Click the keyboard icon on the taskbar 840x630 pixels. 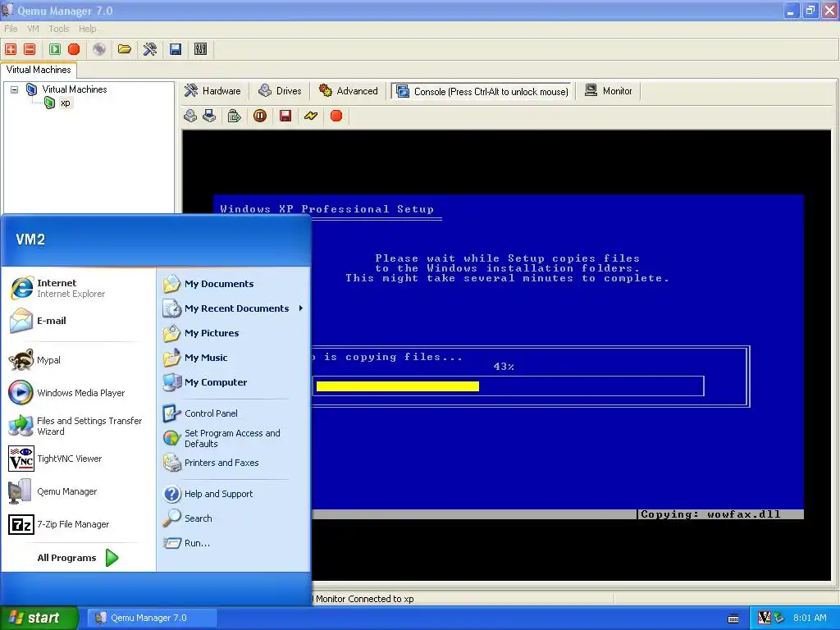[x=733, y=619]
